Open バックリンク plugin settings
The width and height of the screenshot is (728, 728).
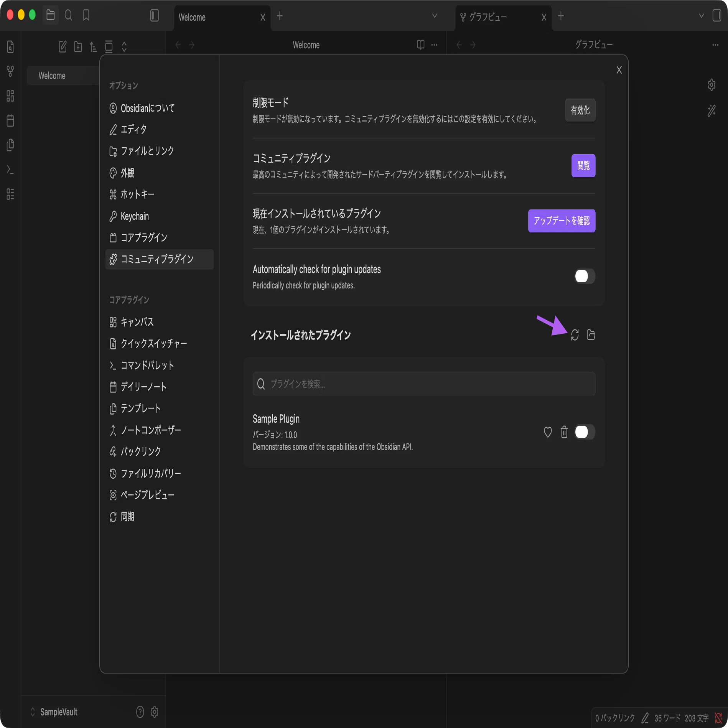tap(160, 451)
